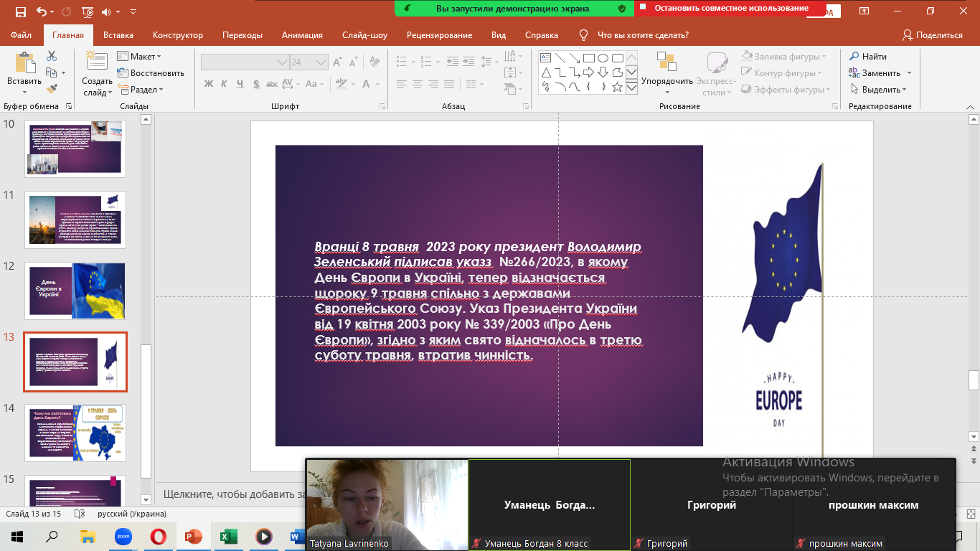980x551 pixels.
Task: Switch to the Анимация tab
Action: pos(302,35)
